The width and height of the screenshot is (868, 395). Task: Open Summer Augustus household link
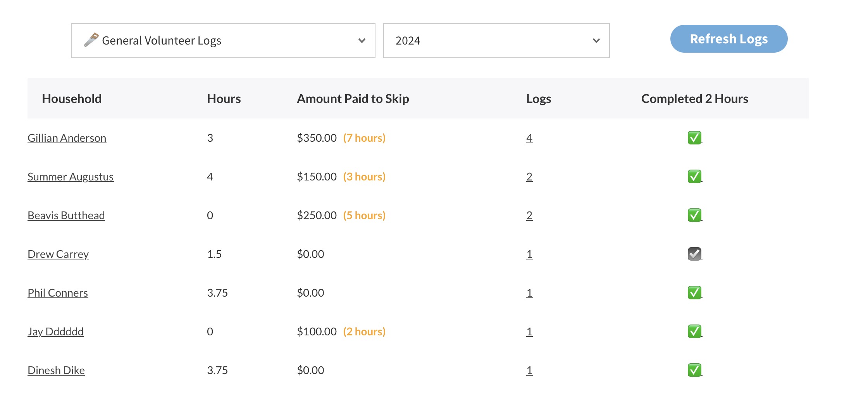(70, 177)
